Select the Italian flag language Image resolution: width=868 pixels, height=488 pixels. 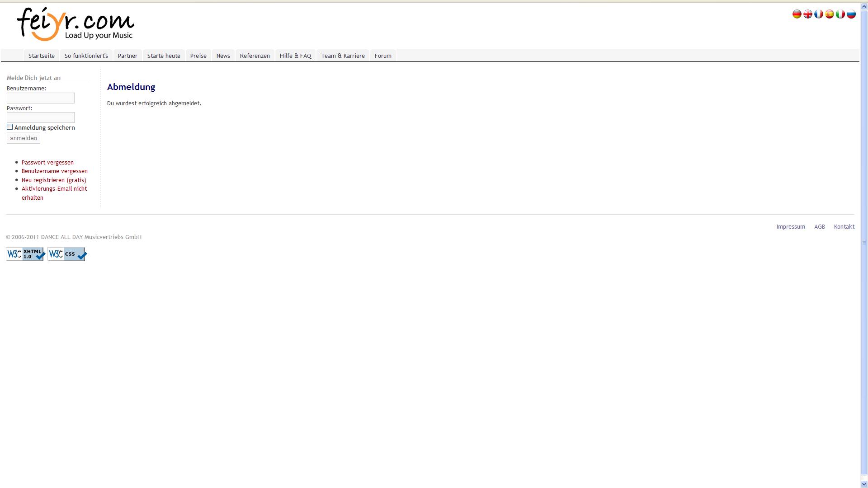pyautogui.click(x=840, y=14)
